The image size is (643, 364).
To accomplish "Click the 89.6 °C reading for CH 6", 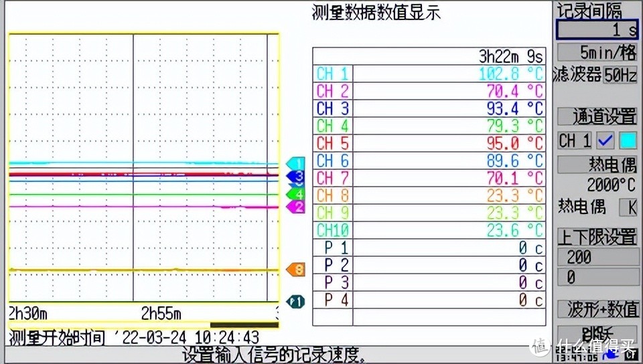I will [514, 161].
